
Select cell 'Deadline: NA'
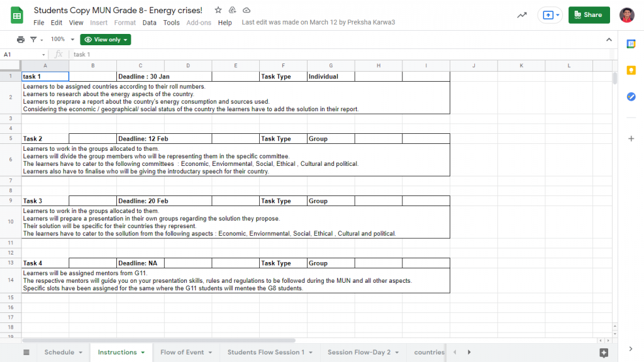[x=140, y=263]
